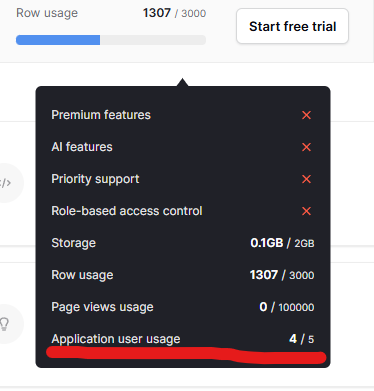Click the 0 / 100000 page views value
374x391 pixels.
(287, 307)
